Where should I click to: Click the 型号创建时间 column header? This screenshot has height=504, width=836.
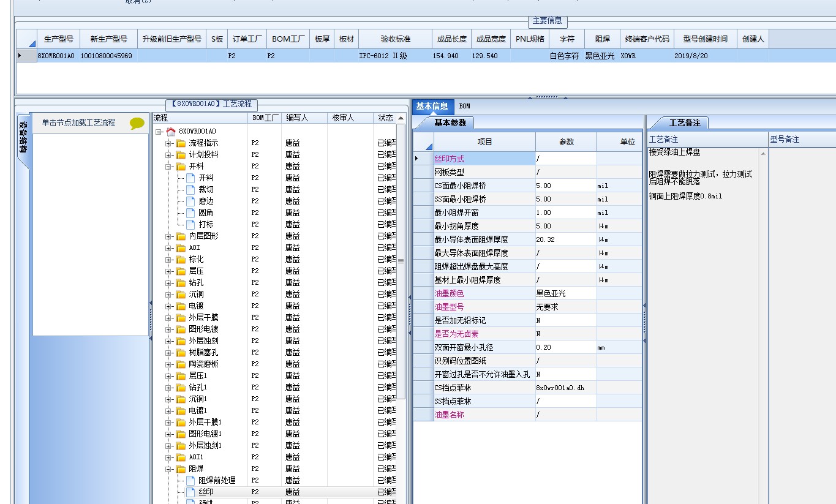click(x=705, y=39)
